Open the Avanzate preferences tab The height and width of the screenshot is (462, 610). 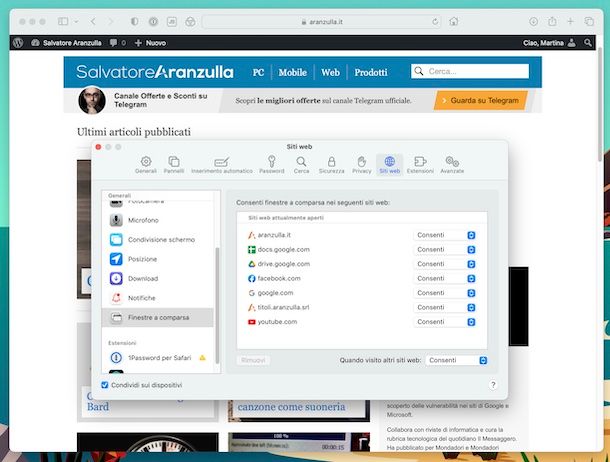(x=452, y=165)
